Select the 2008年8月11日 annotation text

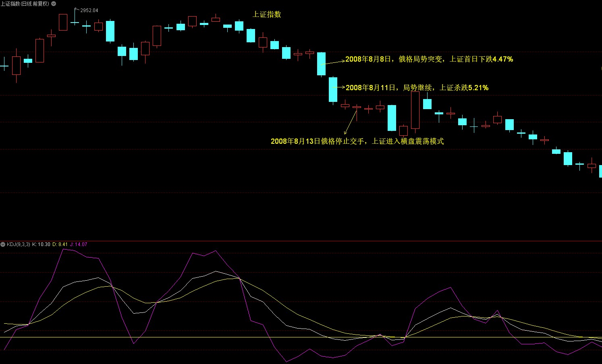tap(417, 87)
